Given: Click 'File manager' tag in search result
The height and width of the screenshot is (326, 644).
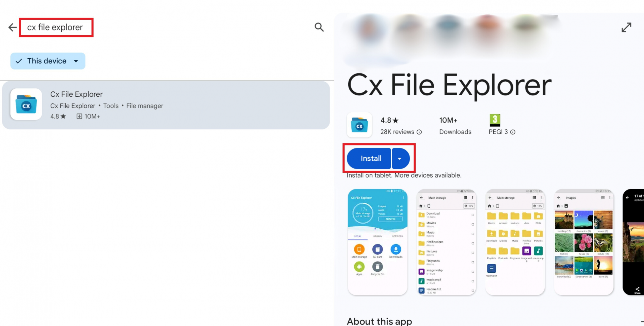Looking at the screenshot, I should (x=145, y=106).
